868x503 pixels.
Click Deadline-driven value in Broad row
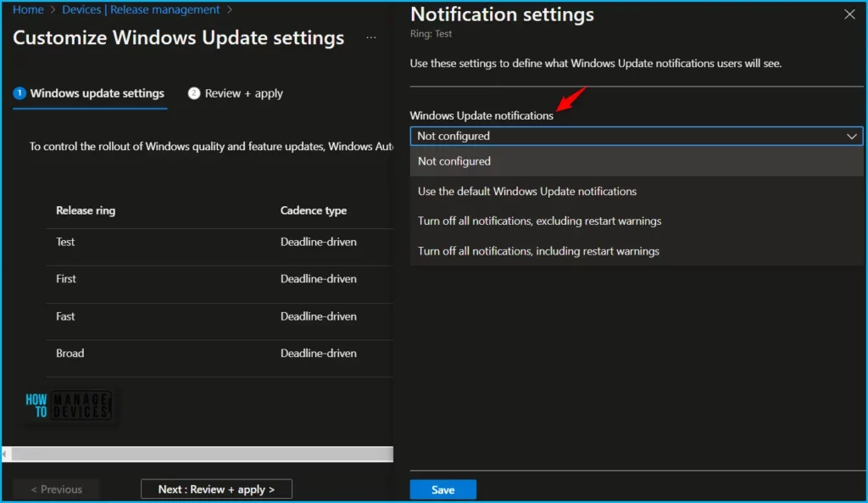tap(319, 354)
